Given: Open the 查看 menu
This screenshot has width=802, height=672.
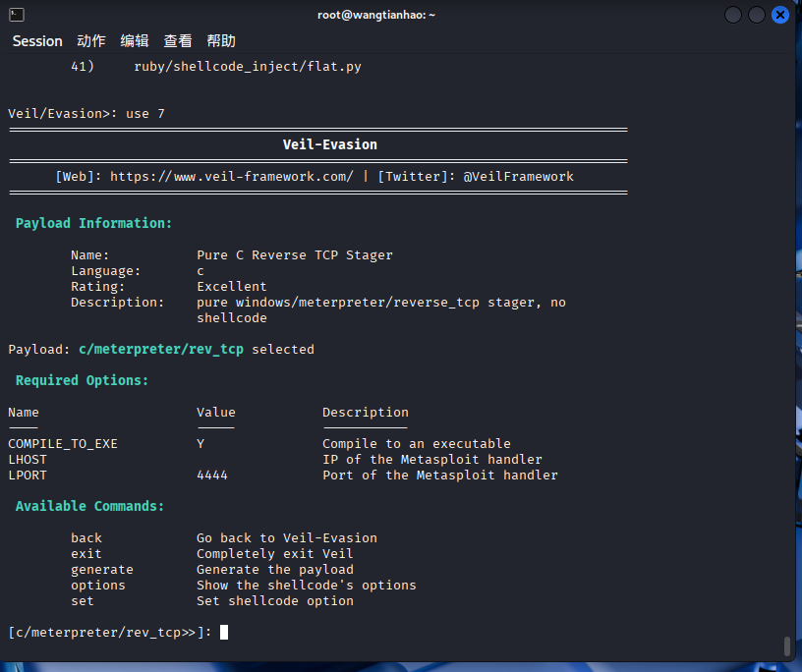Looking at the screenshot, I should click(178, 41).
